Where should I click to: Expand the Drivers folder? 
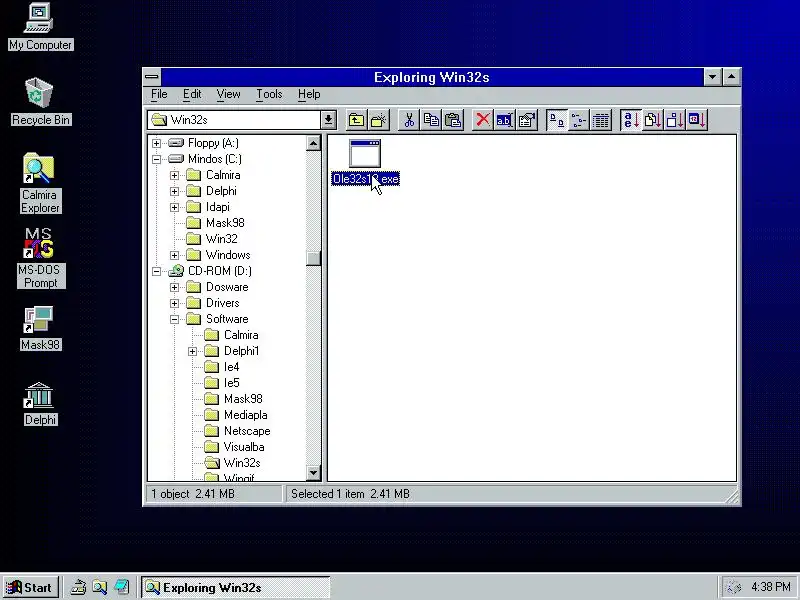coord(174,303)
